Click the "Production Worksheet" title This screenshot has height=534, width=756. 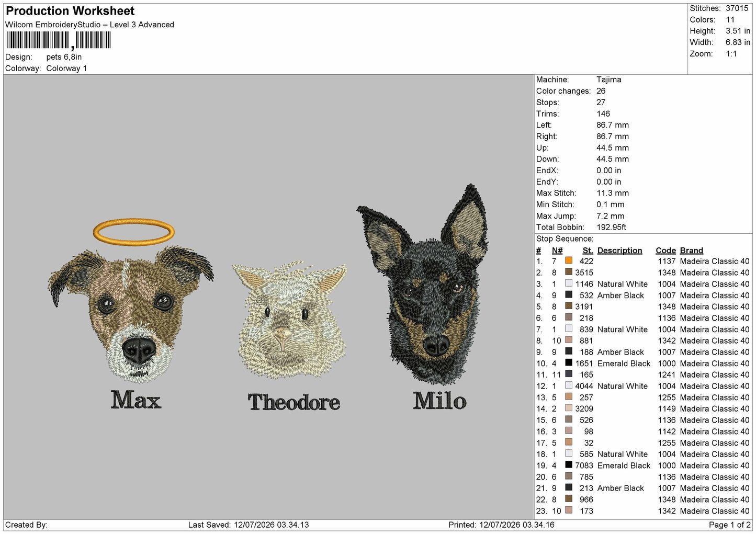point(70,11)
